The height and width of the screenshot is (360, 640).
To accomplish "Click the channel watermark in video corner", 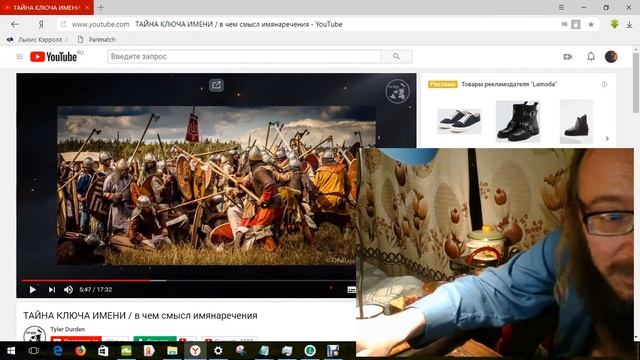I will (x=397, y=91).
